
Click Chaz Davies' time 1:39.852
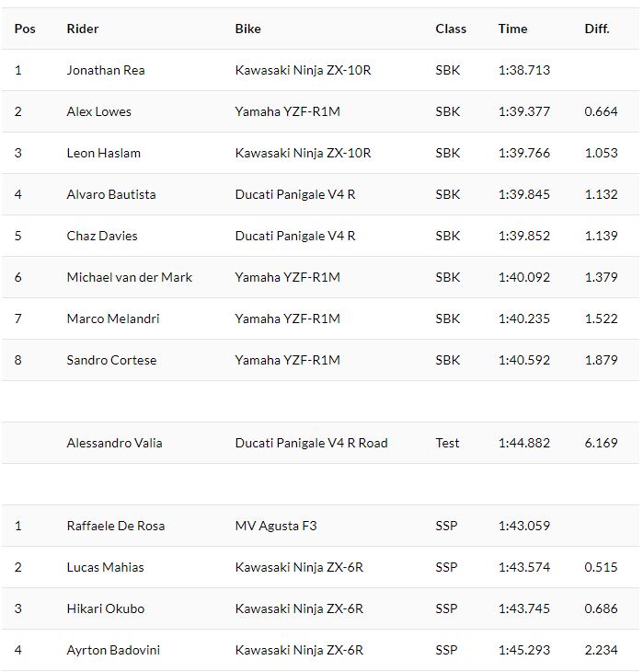(x=524, y=236)
